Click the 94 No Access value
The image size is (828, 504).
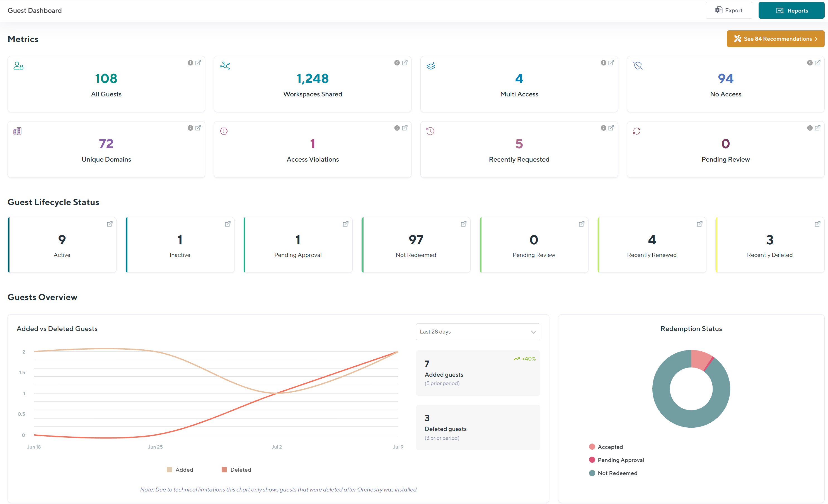pyautogui.click(x=725, y=79)
